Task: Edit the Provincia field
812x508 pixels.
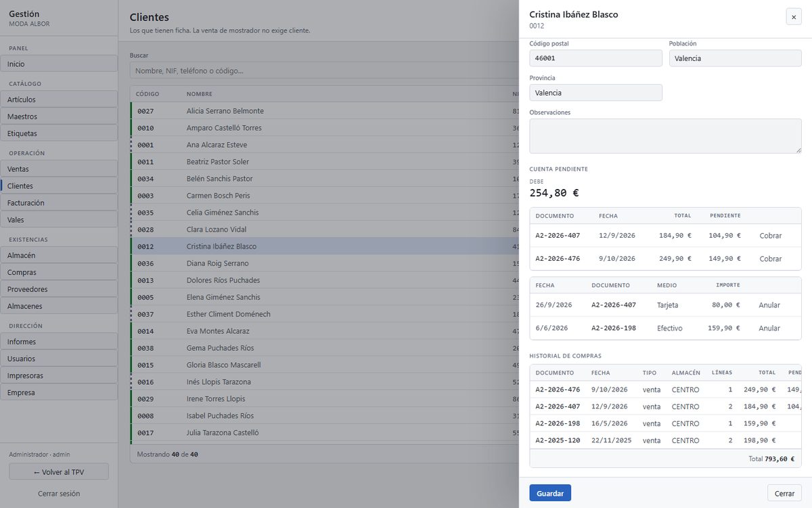Action: click(595, 93)
